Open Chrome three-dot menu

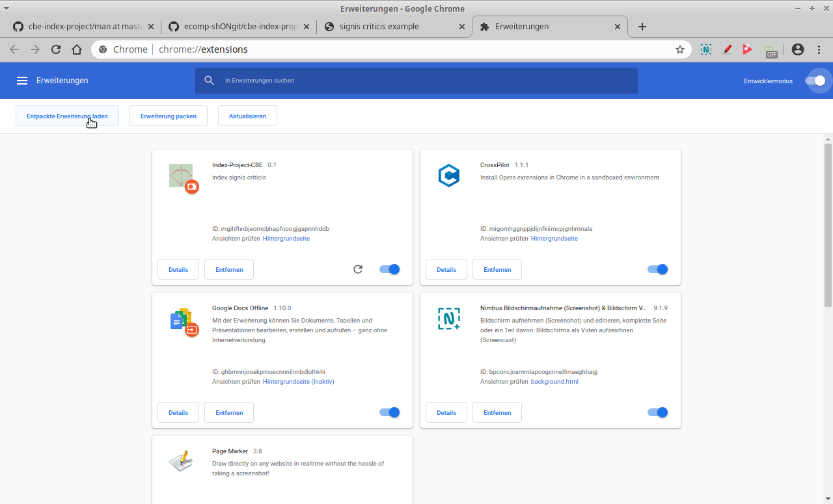(819, 49)
